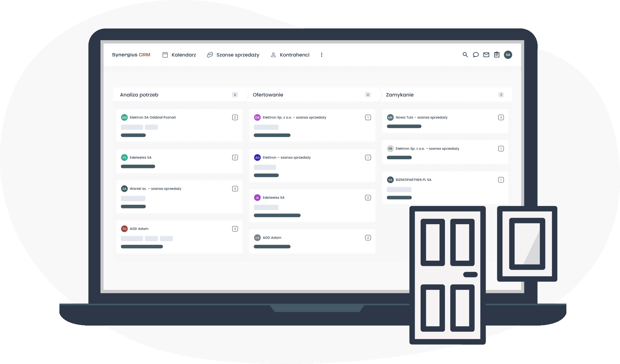The width and height of the screenshot is (620, 364).
Task: Open Elektron Sp. z o.o. card in Zamykanie
Action: pyautogui.click(x=445, y=152)
